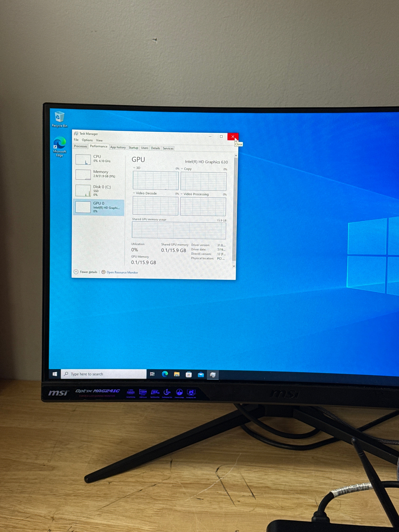Expand the Video Decode engine dropdown

pos(134,193)
